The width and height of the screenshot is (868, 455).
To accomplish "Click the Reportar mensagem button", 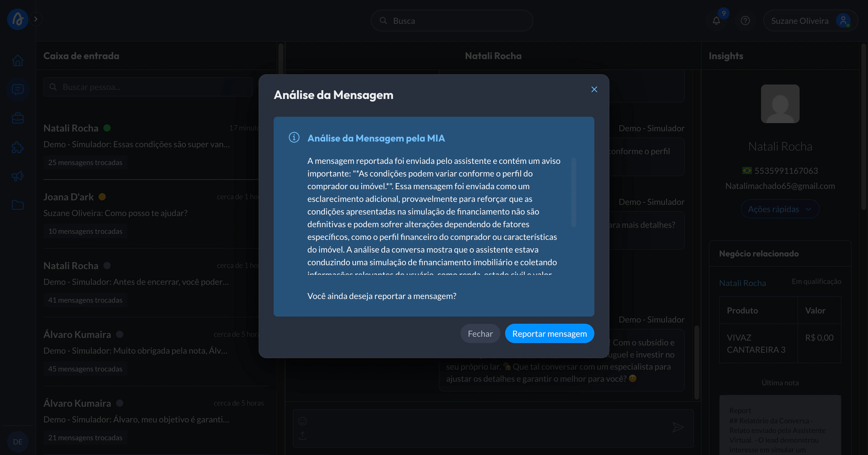I will coord(549,334).
